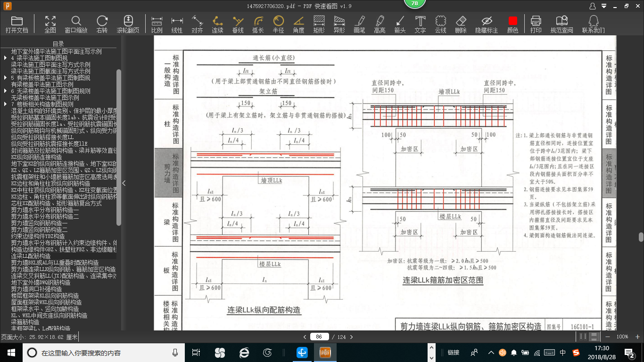Go to next page arrow
644x362 pixels.
pos(351,337)
